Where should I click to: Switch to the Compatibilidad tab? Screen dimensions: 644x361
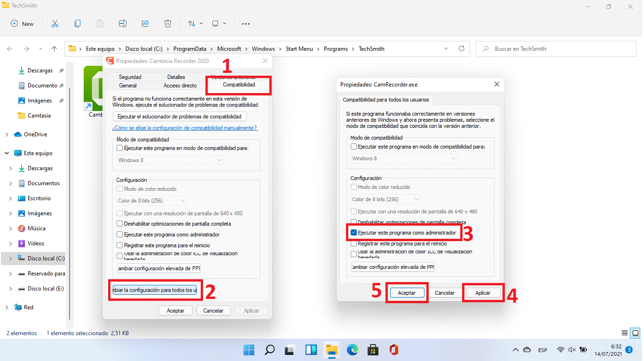pyautogui.click(x=239, y=85)
